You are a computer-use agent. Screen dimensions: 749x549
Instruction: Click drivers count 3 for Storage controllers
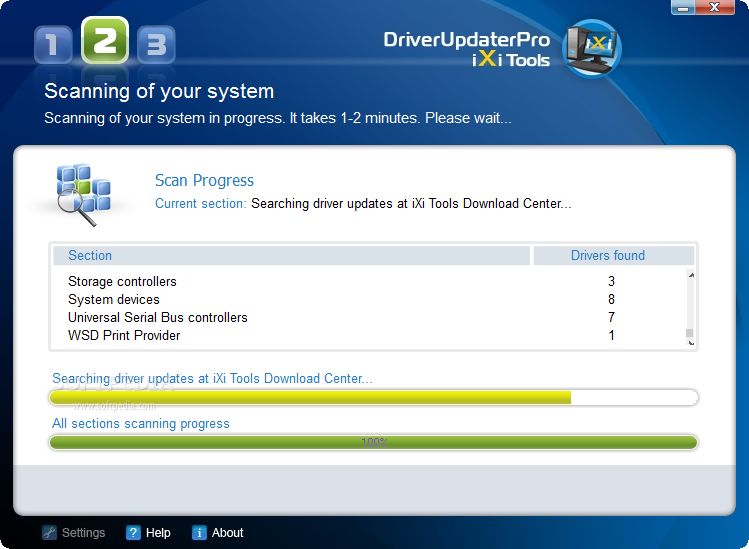pyautogui.click(x=611, y=281)
